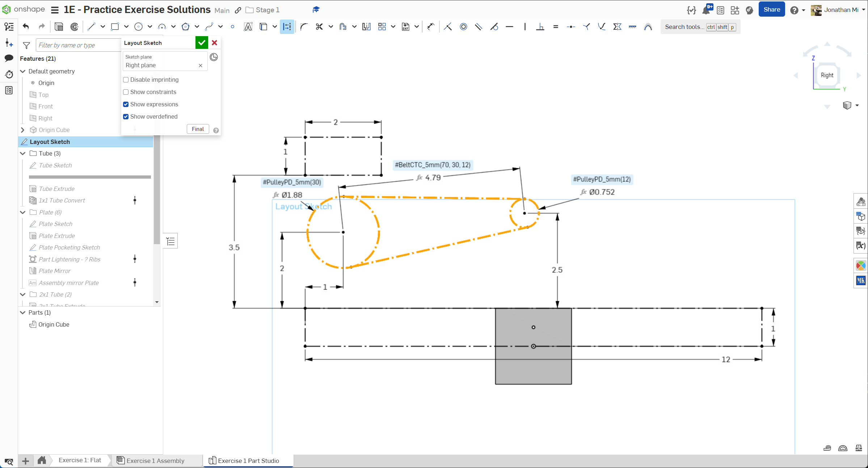Collapse the Tube (3) folder
Viewport: 868px width, 468px height.
point(23,153)
